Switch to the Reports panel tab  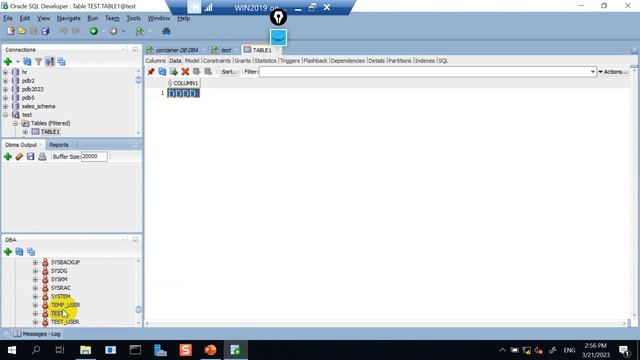click(59, 145)
